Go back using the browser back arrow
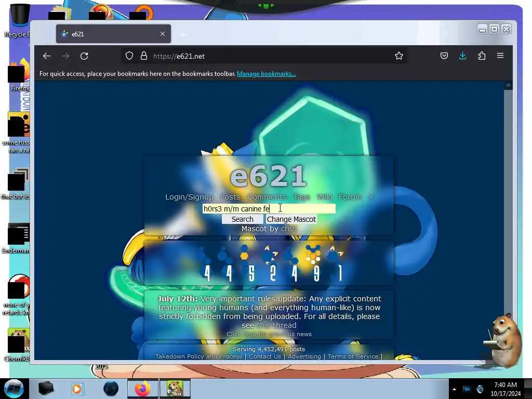Screen dimensions: 532x399 pyautogui.click(x=47, y=56)
